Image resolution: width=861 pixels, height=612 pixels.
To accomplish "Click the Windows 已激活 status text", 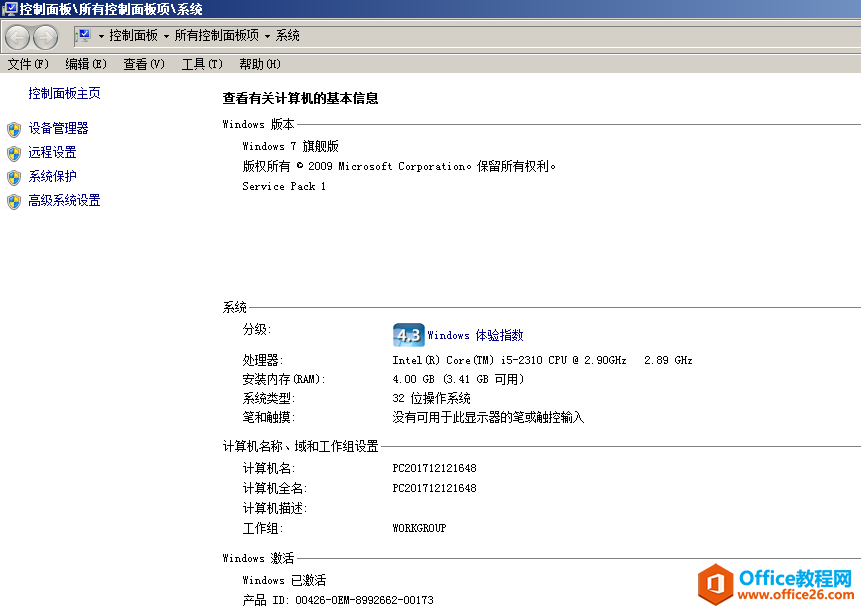I will tap(284, 580).
